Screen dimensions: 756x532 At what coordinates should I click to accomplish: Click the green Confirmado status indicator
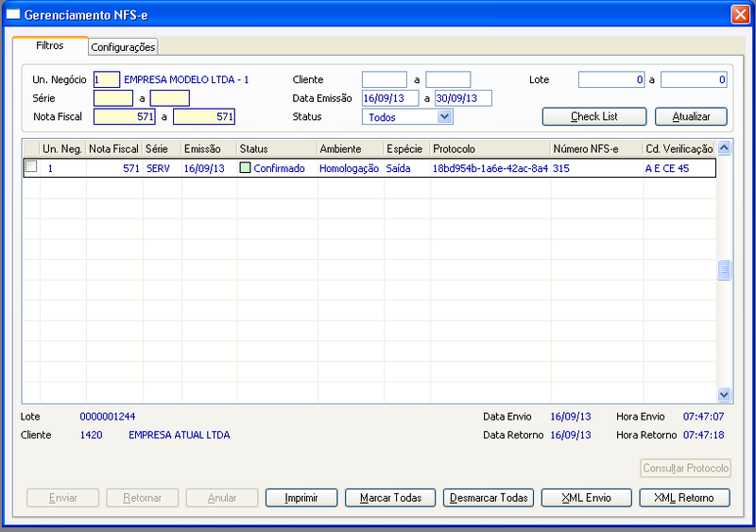coord(246,168)
